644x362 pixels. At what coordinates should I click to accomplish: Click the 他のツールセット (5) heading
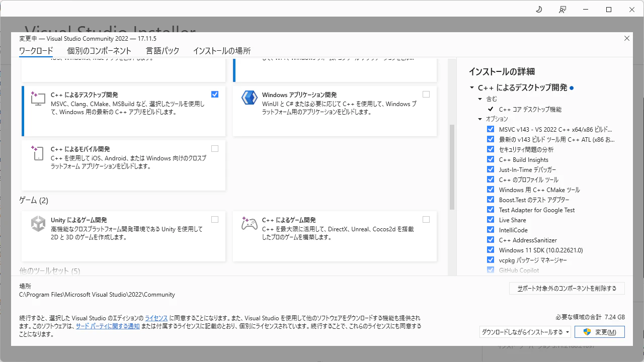pos(50,271)
